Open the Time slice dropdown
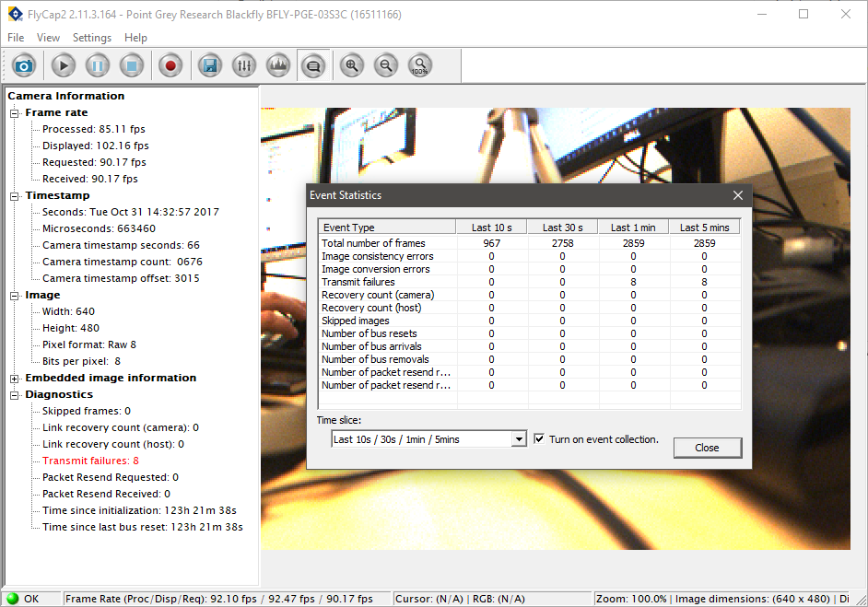The image size is (868, 607). point(519,439)
